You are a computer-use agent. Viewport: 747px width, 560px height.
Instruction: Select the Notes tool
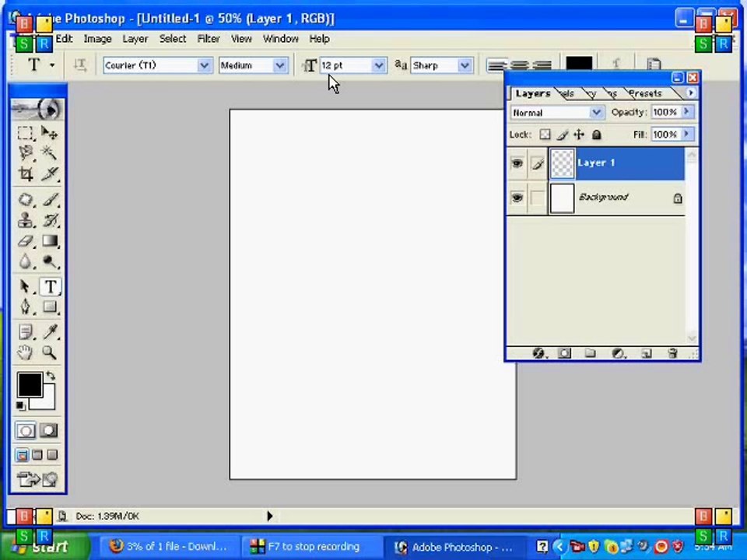point(25,331)
